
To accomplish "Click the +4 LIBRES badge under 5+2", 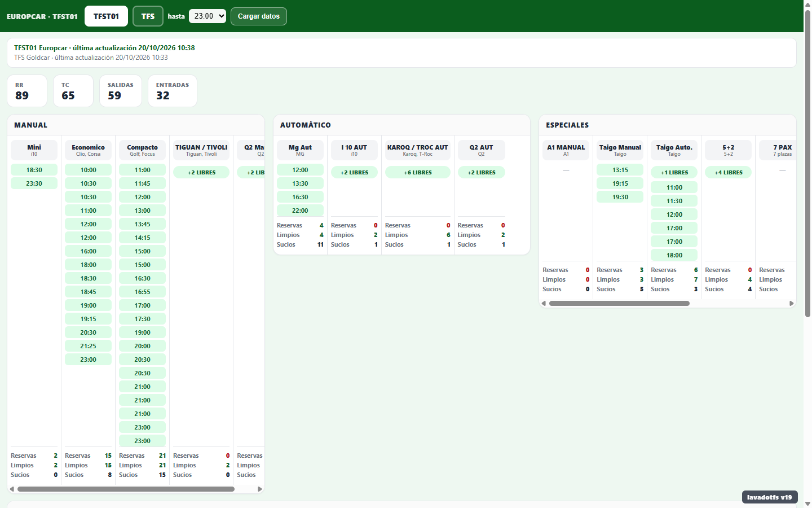I will click(729, 172).
